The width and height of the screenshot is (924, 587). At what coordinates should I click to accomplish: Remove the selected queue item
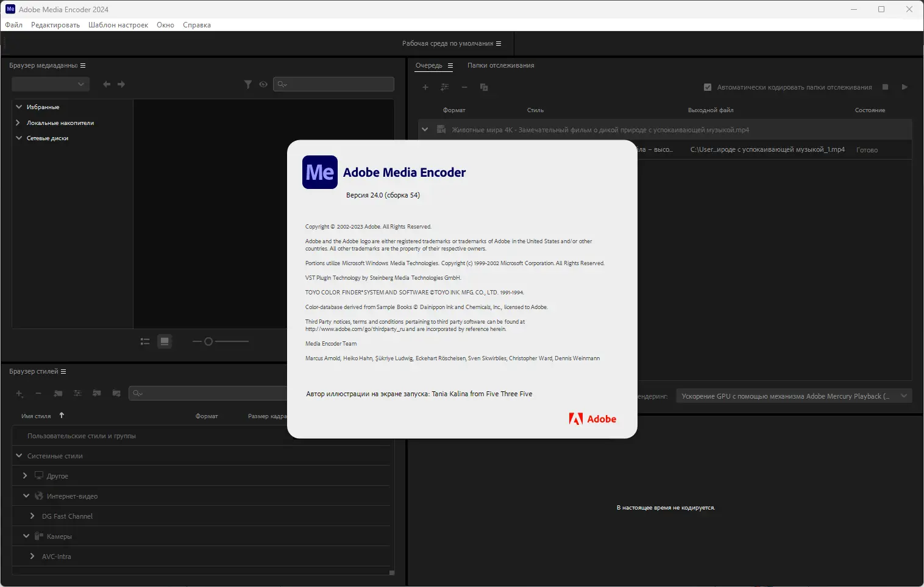coord(464,87)
